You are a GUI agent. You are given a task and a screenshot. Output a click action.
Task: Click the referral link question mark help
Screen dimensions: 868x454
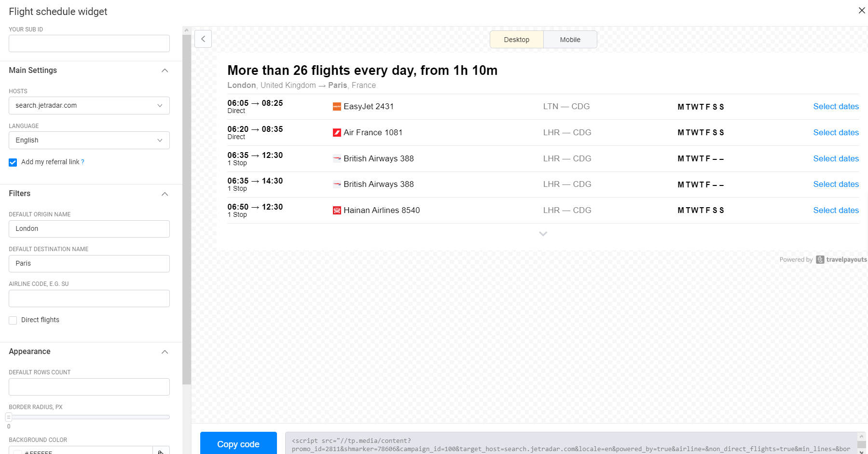coord(83,162)
